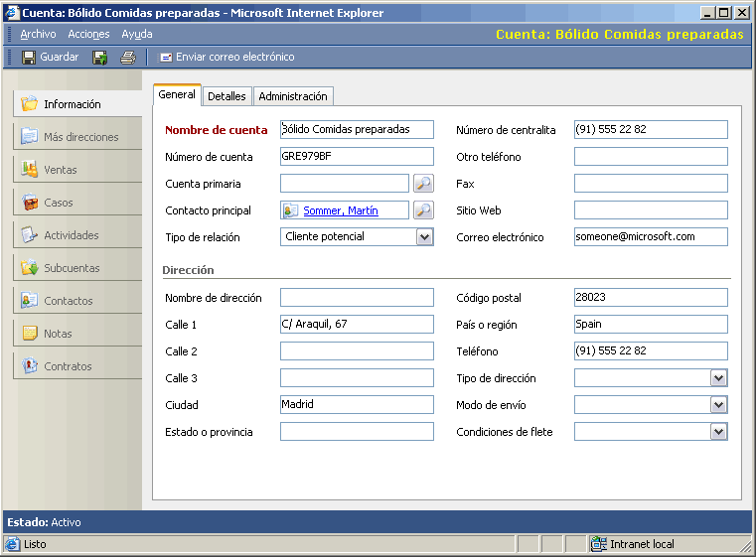Click Intranet local zone icon in status bar
Viewport: 756px width, 557px height.
click(x=599, y=544)
